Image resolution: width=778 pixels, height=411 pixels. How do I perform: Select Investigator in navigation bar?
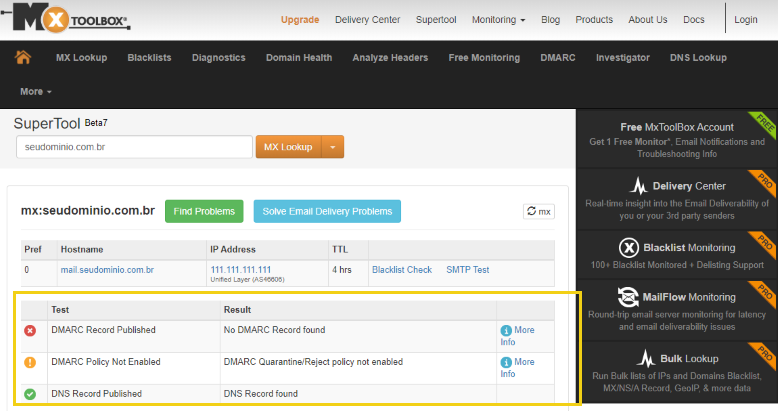tap(623, 58)
